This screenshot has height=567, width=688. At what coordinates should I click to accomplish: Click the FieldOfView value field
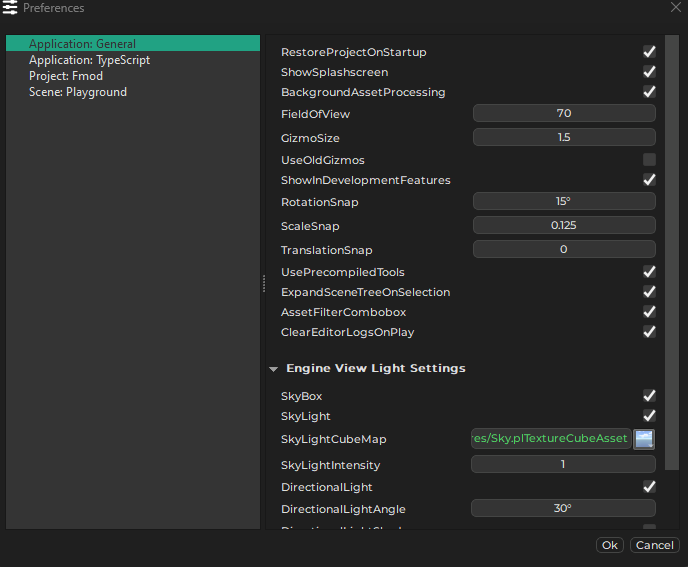point(563,114)
